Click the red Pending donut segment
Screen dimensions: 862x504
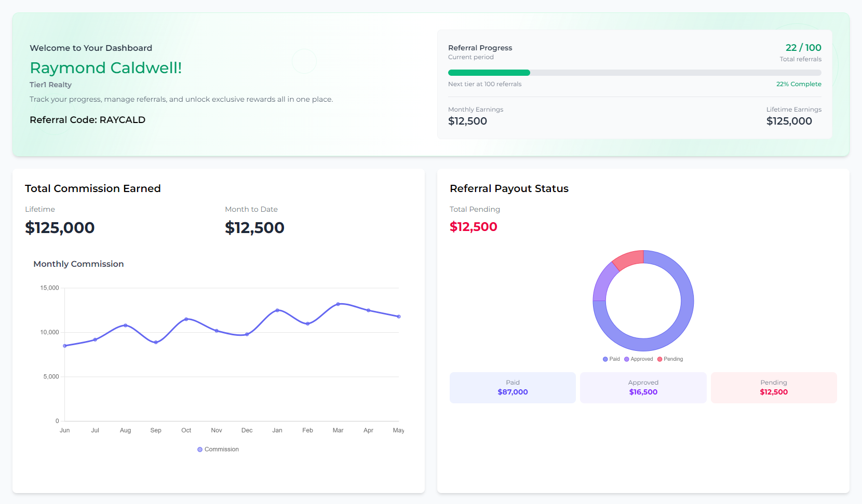click(x=629, y=259)
